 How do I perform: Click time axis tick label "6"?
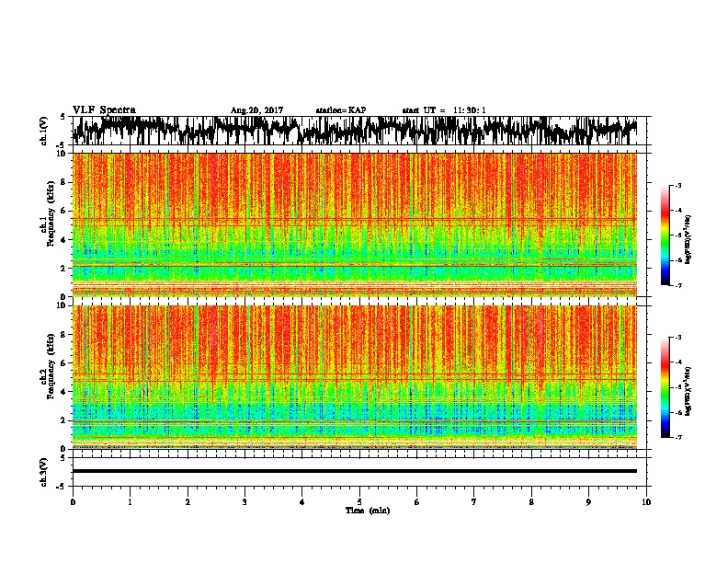[x=416, y=502]
